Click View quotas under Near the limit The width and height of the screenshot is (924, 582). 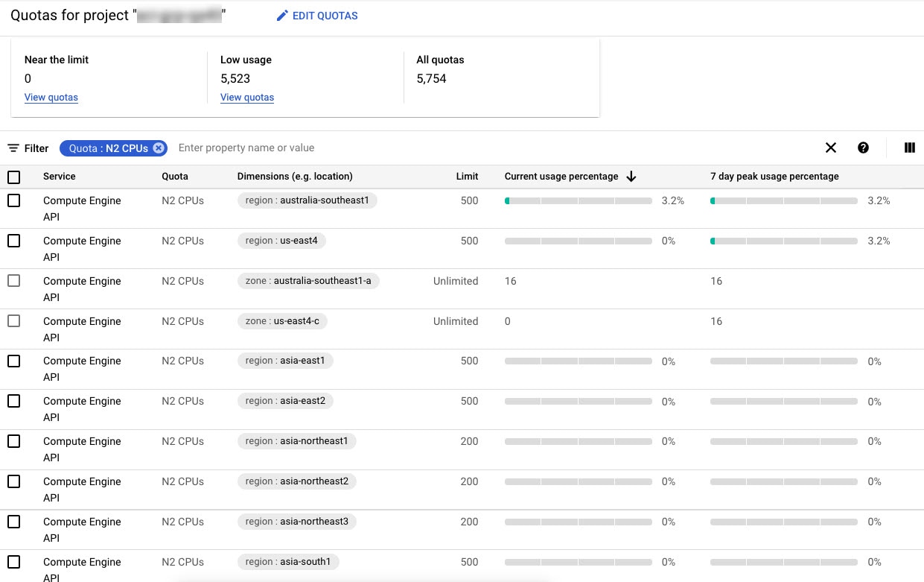(x=51, y=97)
